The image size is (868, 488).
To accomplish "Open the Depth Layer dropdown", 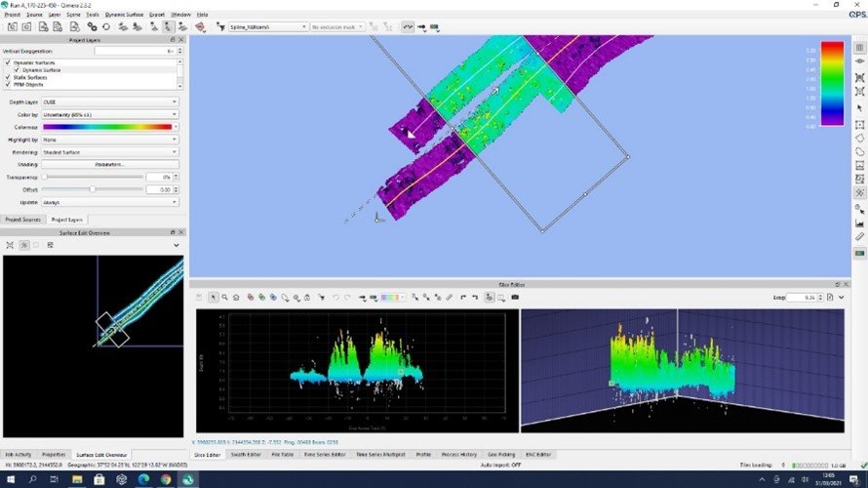I will (109, 102).
